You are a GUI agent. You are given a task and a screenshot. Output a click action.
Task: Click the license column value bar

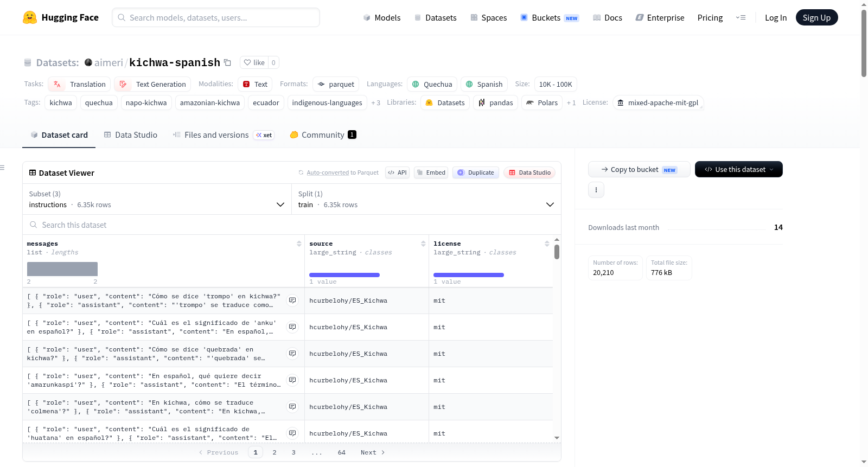tap(469, 275)
